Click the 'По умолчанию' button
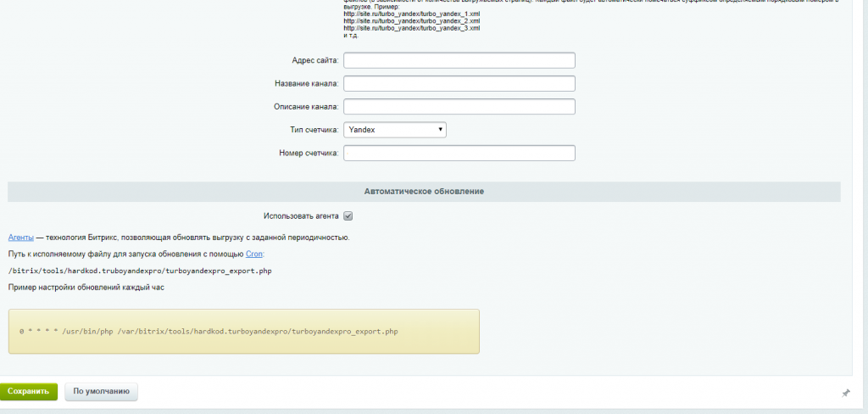Image resolution: width=868 pixels, height=414 pixels. [x=101, y=391]
